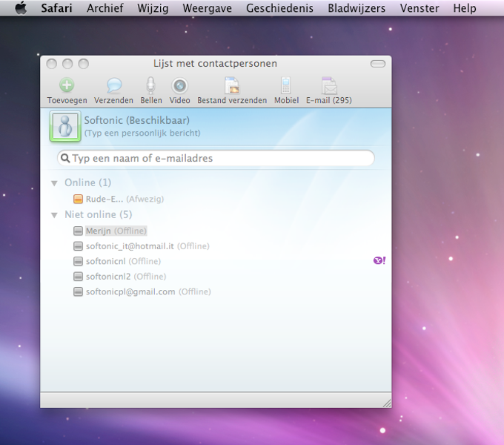Open the Weergave menu

click(x=208, y=8)
